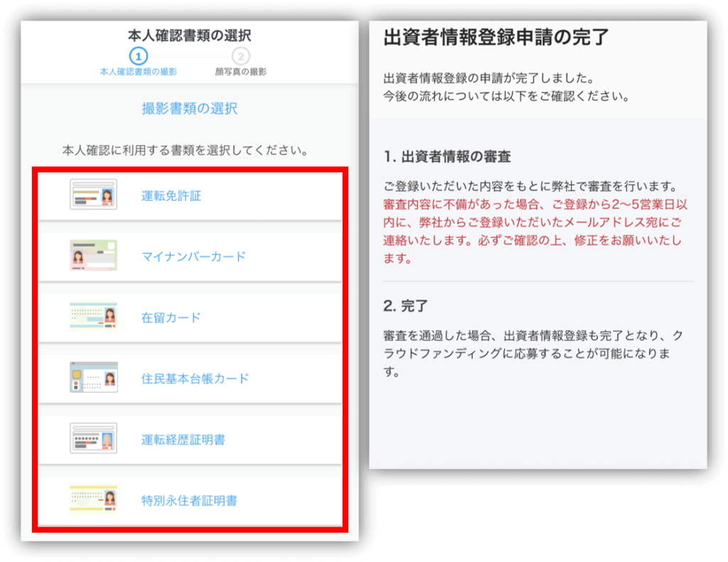Click the step 2 circle indicator
Screen dimensions: 728x562
point(241,56)
